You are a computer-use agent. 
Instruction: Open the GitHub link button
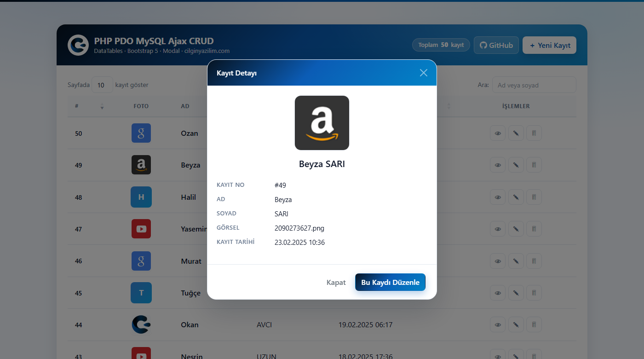496,45
